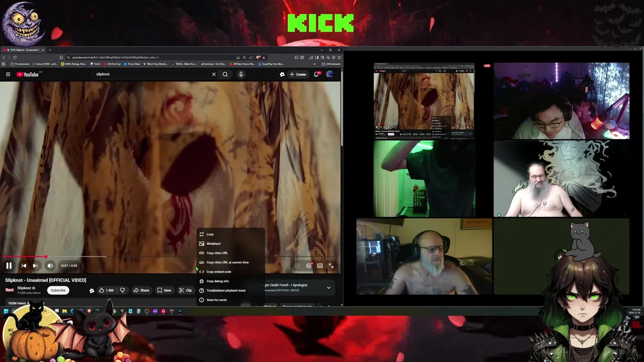Open the Brave shields icon

tap(258, 57)
